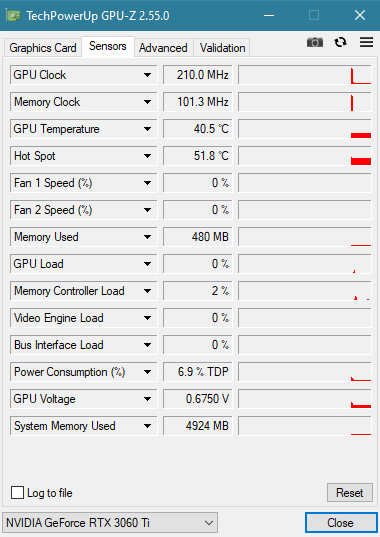Click the GPU Clock value field
Image resolution: width=380 pixels, height=537 pixels.
click(198, 75)
